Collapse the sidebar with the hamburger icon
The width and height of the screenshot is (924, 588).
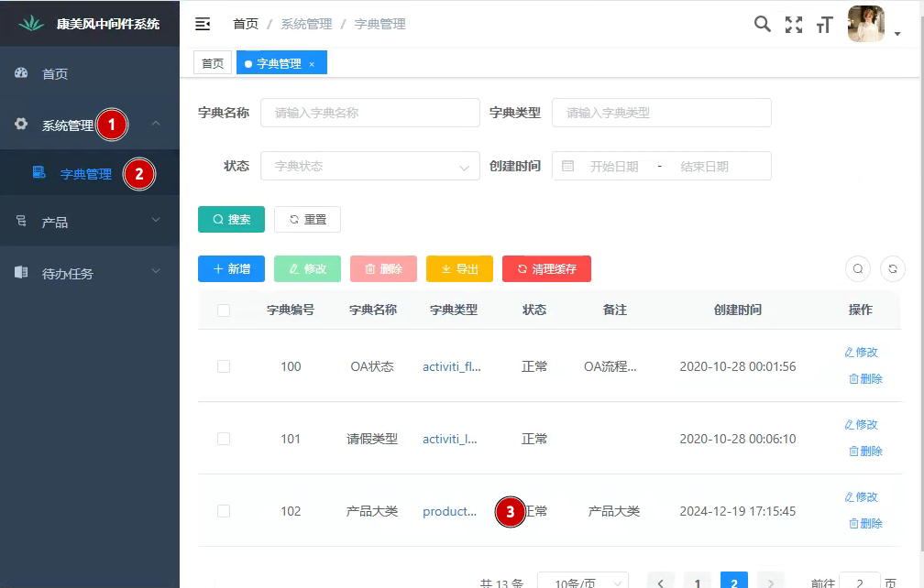203,24
